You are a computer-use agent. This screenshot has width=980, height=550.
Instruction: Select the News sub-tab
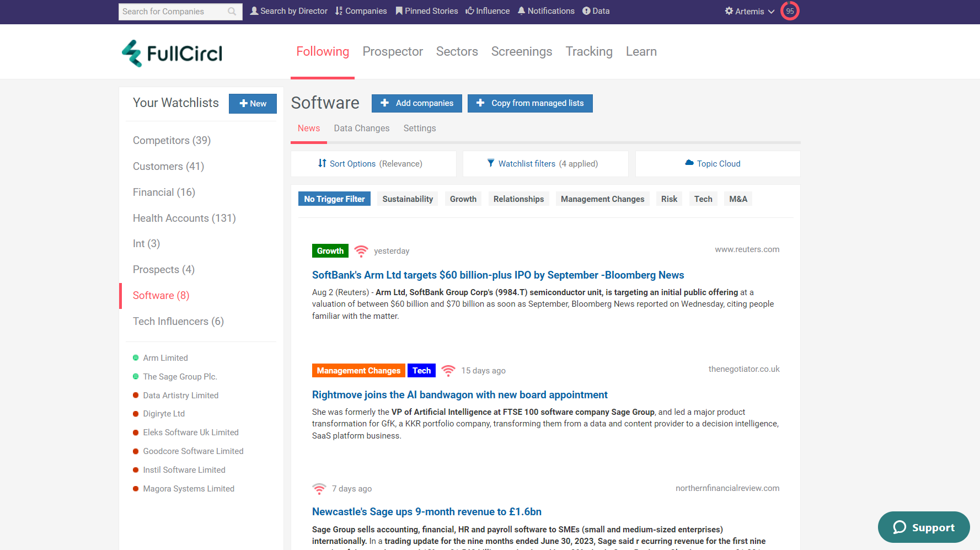309,128
